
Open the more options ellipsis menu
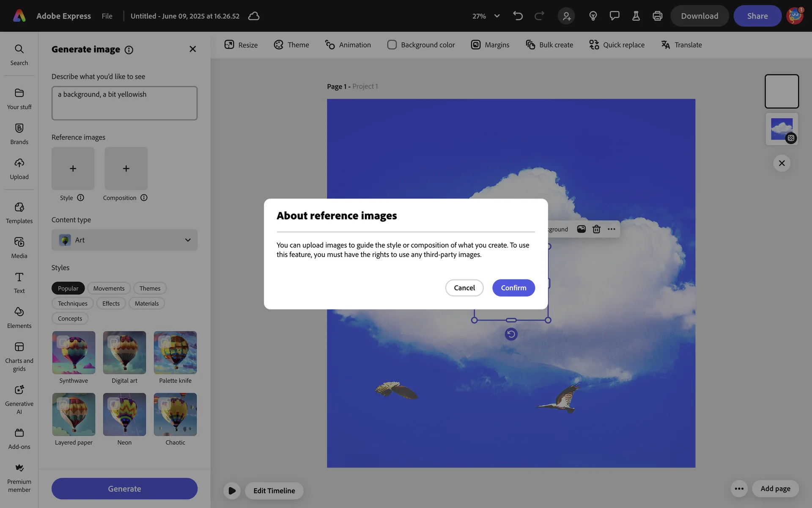point(612,229)
